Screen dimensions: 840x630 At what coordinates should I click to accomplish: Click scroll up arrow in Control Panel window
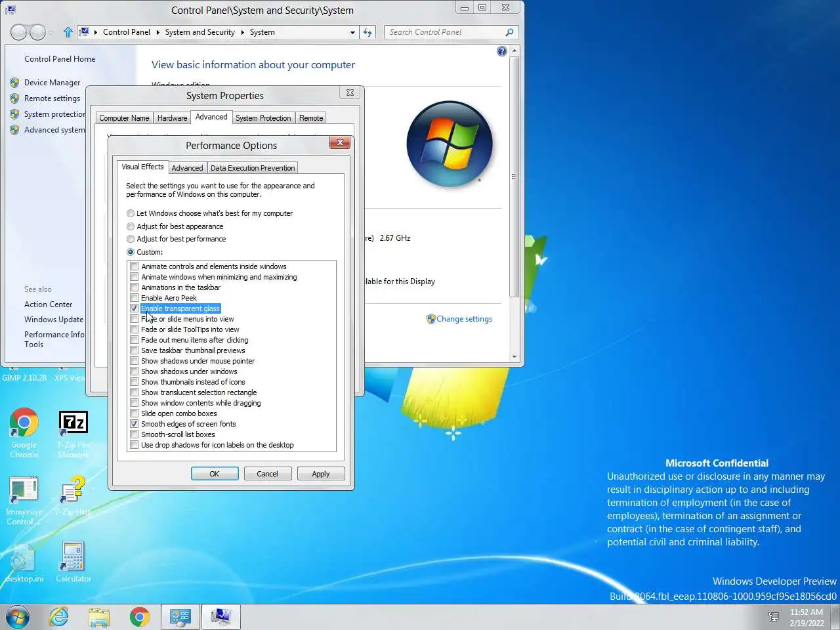(x=514, y=51)
